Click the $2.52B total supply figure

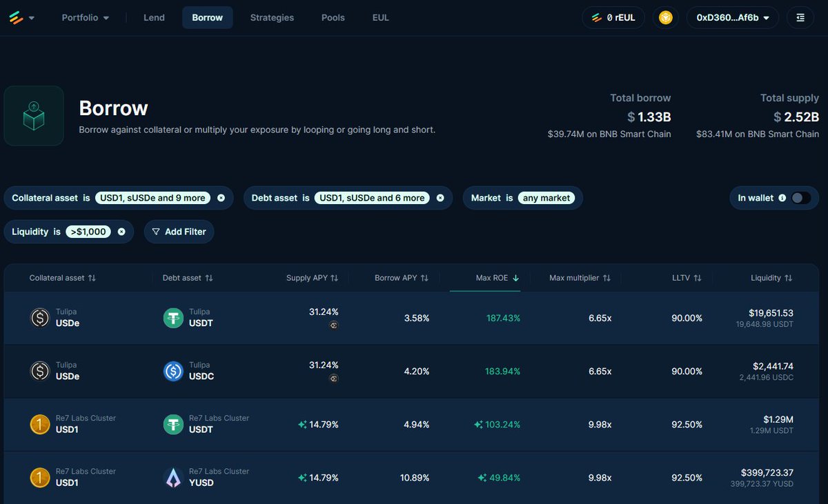coord(796,117)
